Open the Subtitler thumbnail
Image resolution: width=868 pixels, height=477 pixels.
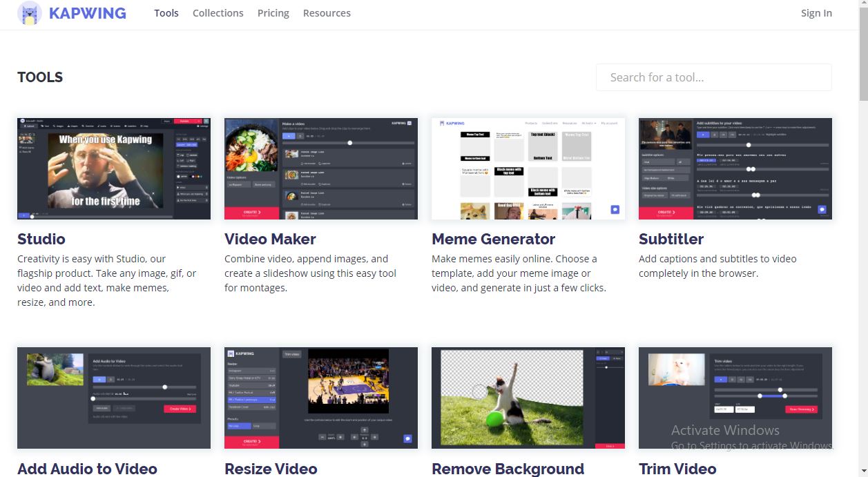click(x=735, y=169)
